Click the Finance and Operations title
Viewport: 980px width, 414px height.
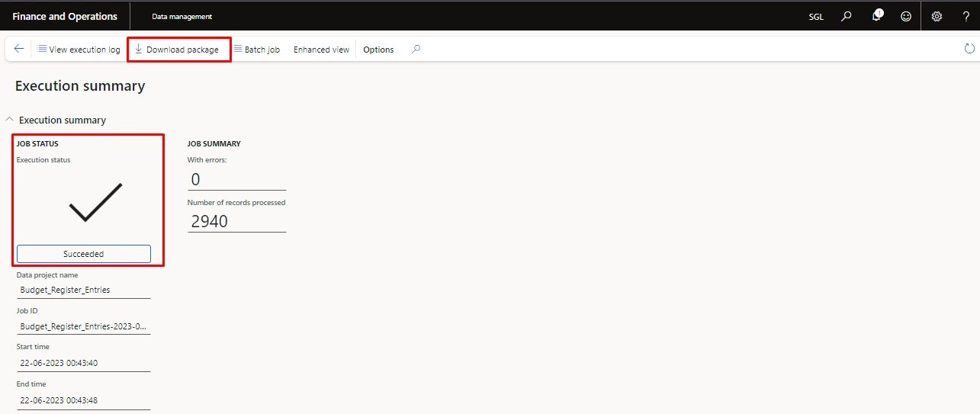tap(65, 16)
